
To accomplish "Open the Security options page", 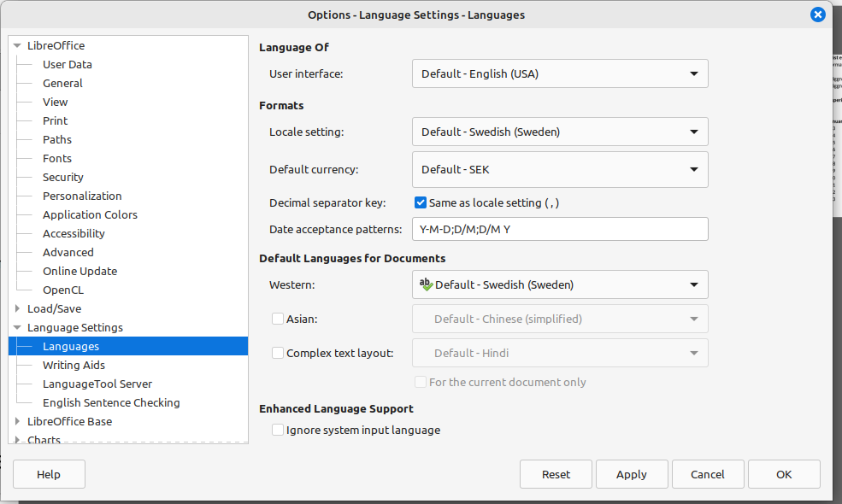I will [62, 177].
